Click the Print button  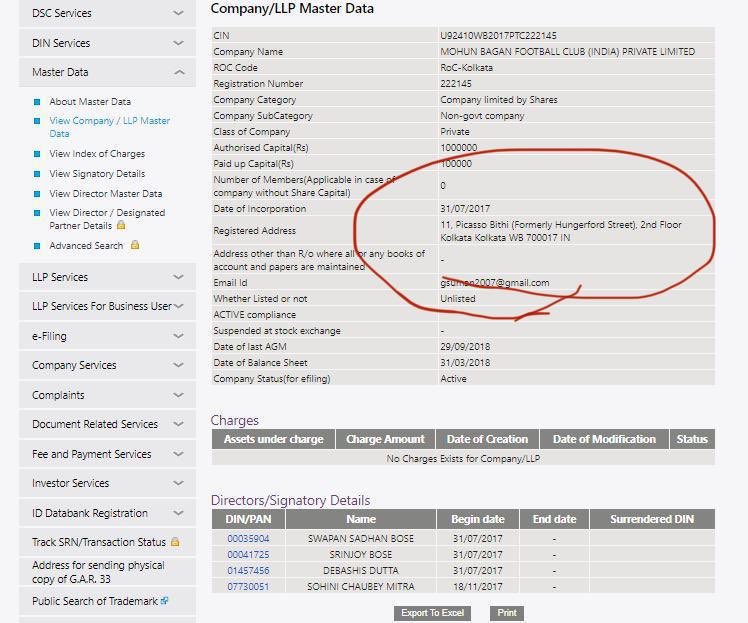pyautogui.click(x=507, y=613)
